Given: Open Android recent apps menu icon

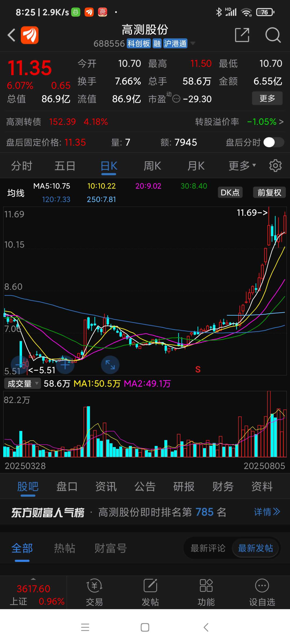Looking at the screenshot, I should (85, 627).
